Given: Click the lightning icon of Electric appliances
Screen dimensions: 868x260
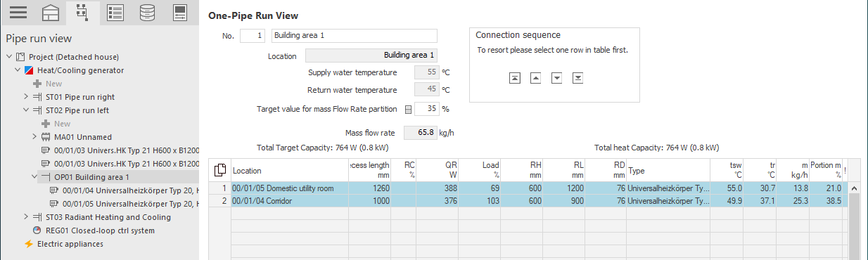Looking at the screenshot, I should pos(29,244).
